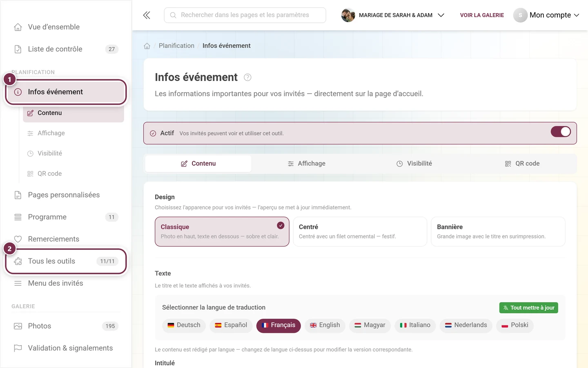
Task: Click the Planification breadcrumb link
Action: click(176, 46)
